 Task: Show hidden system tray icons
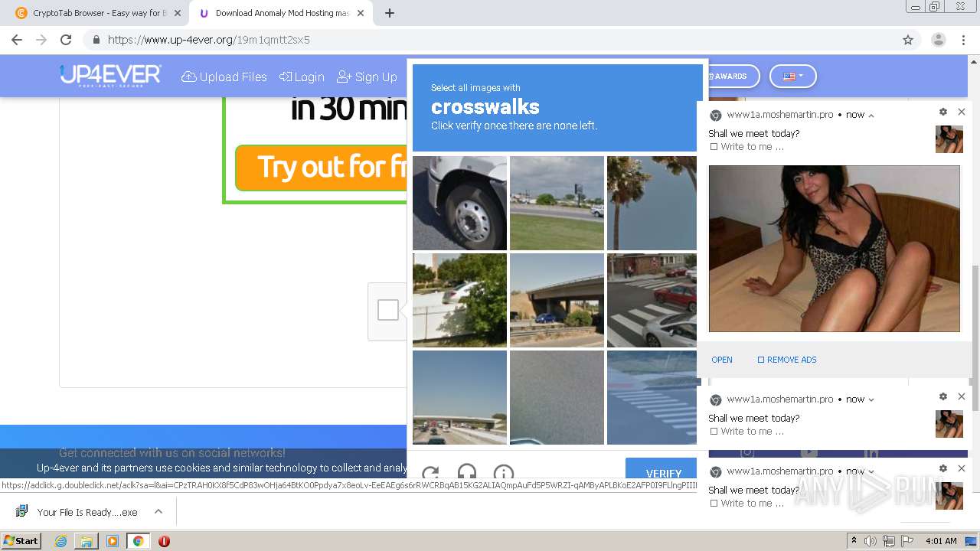854,540
